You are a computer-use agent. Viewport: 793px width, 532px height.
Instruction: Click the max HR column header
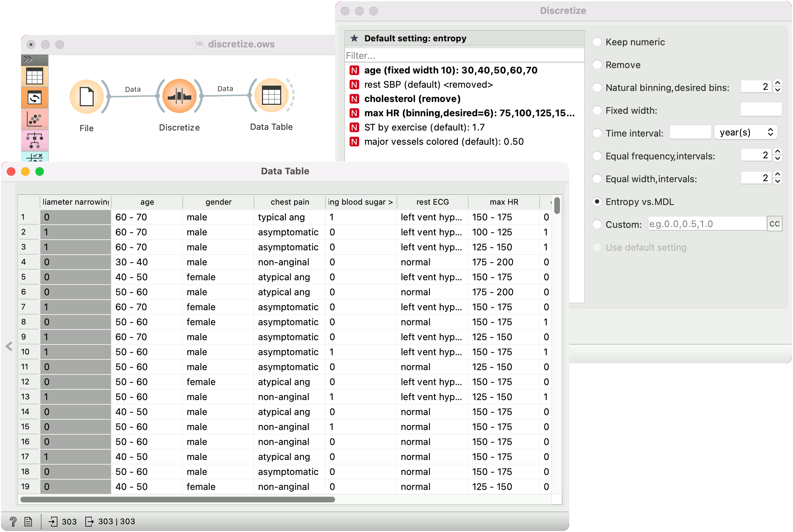[x=504, y=202]
